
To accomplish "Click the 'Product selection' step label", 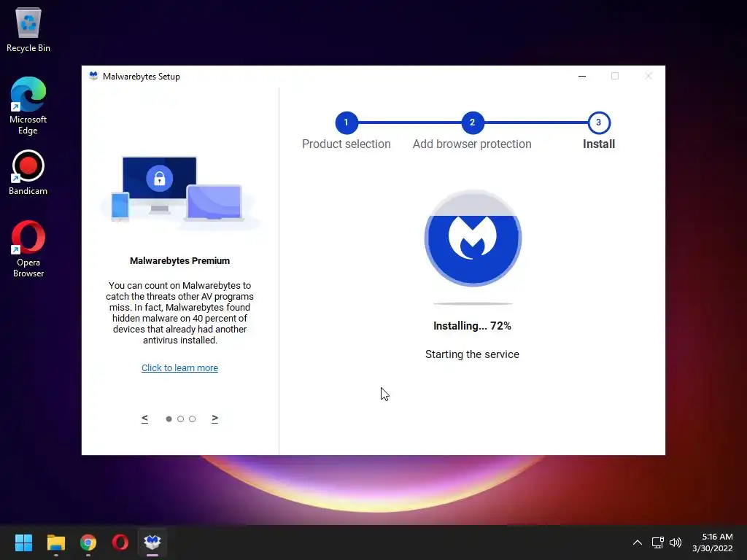I will (347, 144).
